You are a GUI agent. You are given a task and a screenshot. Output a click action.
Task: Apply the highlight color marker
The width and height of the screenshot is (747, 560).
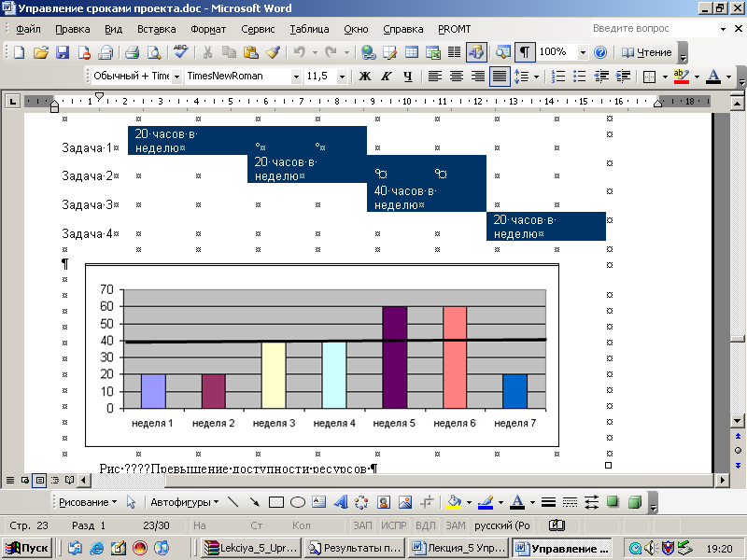click(682, 77)
